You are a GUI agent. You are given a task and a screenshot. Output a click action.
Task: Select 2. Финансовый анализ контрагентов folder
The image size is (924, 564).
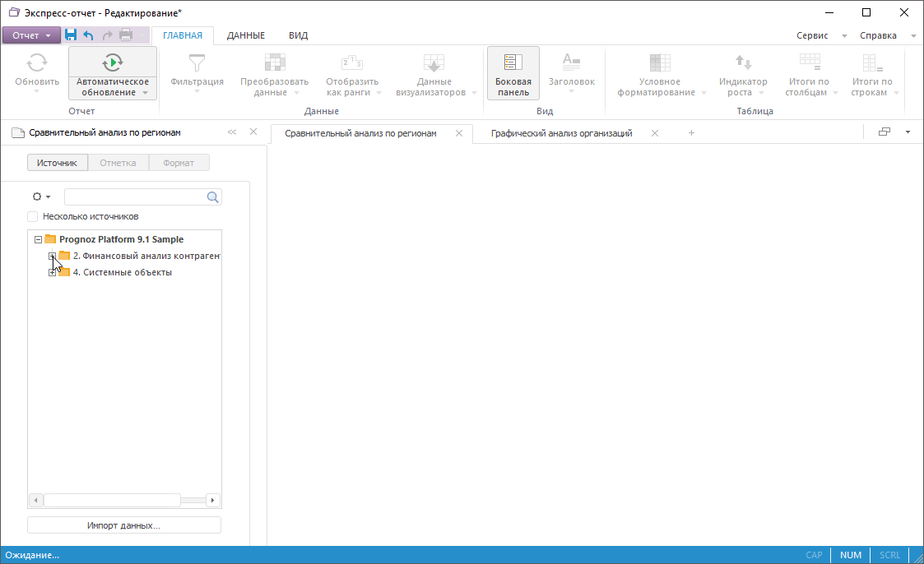tap(146, 256)
